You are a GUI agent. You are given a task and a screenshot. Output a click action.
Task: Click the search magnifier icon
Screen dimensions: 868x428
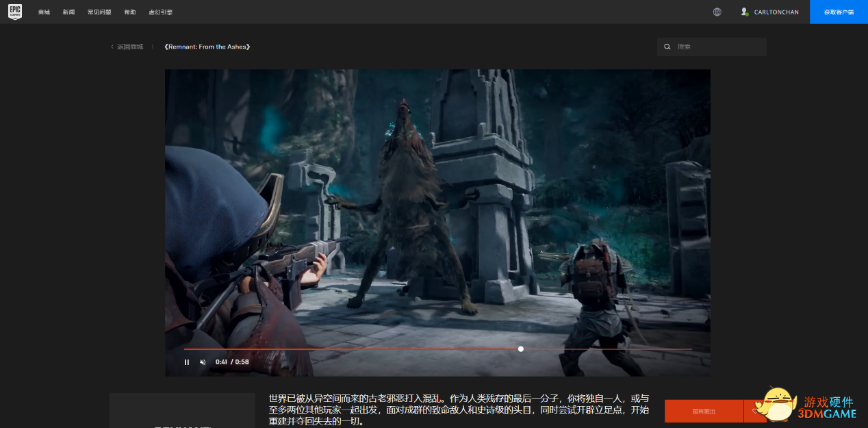[x=667, y=47]
